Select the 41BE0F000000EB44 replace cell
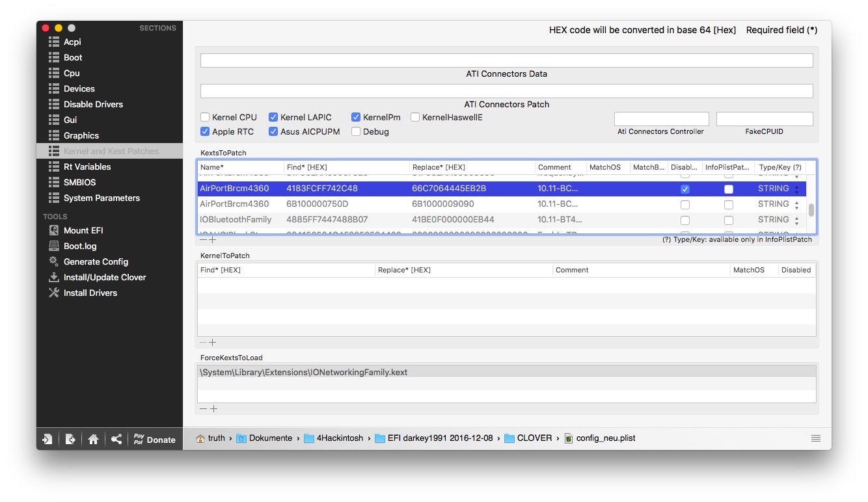This screenshot has width=868, height=502. (x=453, y=220)
